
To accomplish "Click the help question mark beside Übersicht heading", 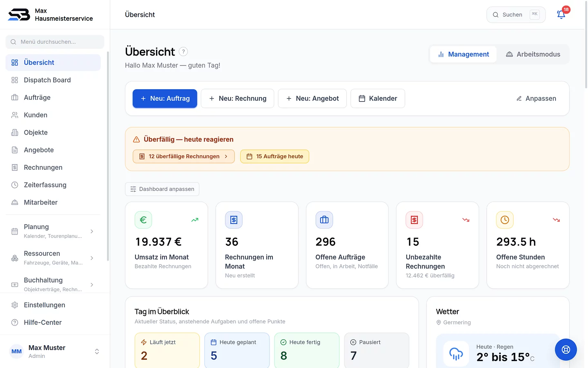I will pos(183,52).
